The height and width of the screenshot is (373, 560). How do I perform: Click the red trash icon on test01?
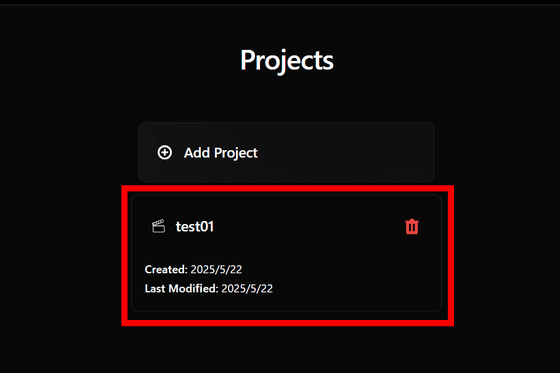pyautogui.click(x=412, y=227)
